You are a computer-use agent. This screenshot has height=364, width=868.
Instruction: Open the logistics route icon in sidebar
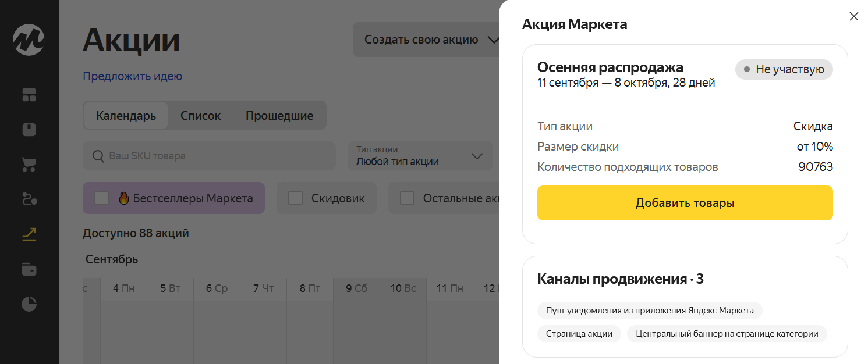(29, 199)
